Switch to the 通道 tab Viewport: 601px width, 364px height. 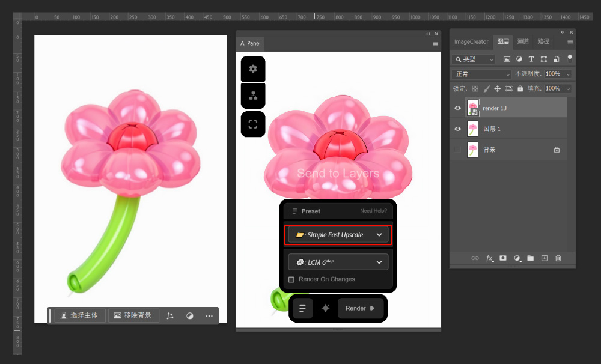coord(523,41)
